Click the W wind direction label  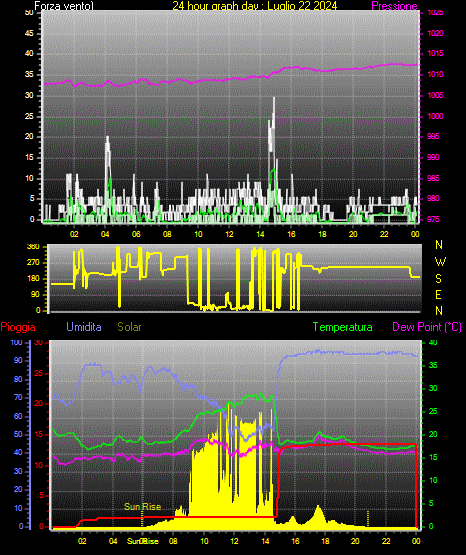pos(440,262)
